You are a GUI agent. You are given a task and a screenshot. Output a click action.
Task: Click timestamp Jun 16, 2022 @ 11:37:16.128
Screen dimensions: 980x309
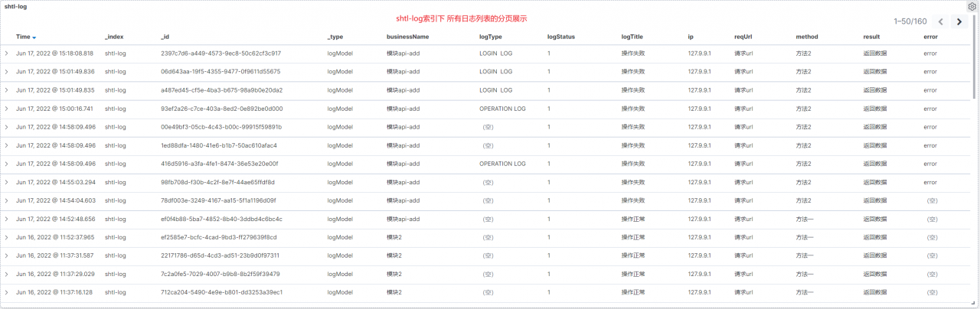pyautogui.click(x=55, y=292)
